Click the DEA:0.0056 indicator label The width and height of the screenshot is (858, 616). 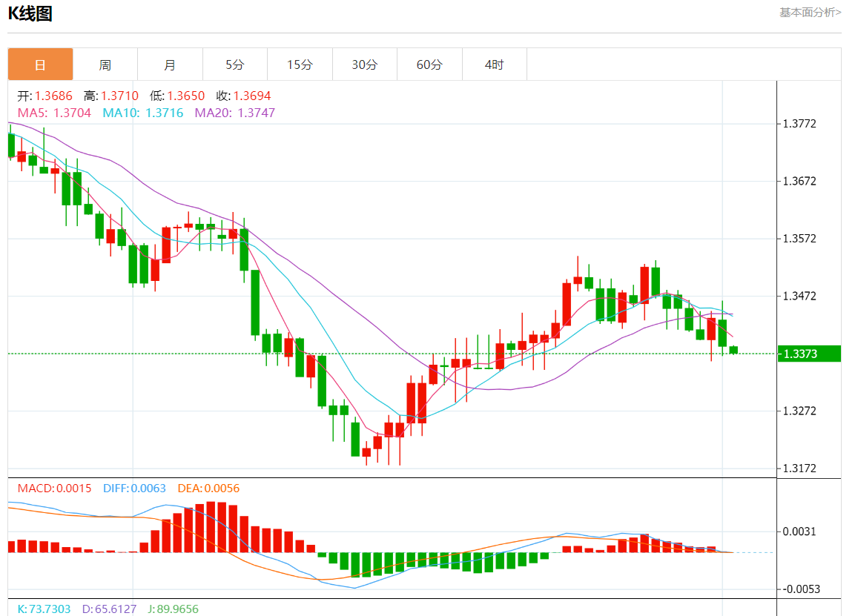(x=208, y=488)
